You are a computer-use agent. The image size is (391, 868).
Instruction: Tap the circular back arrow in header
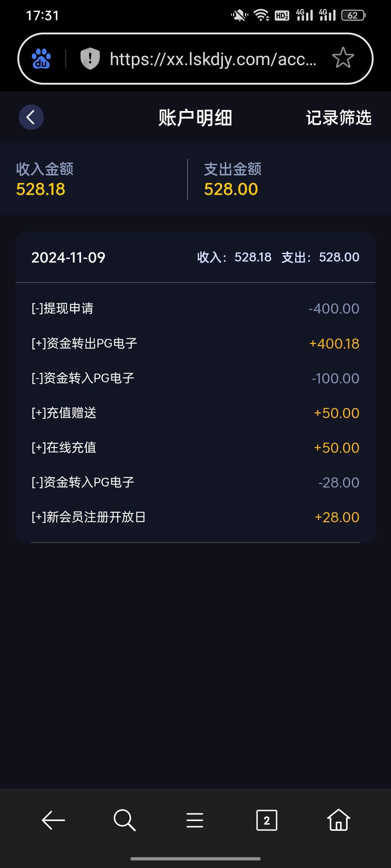(x=31, y=117)
